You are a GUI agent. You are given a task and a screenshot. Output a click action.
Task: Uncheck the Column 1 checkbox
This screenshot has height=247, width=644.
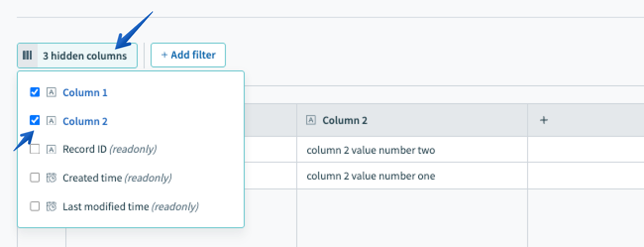tap(35, 92)
